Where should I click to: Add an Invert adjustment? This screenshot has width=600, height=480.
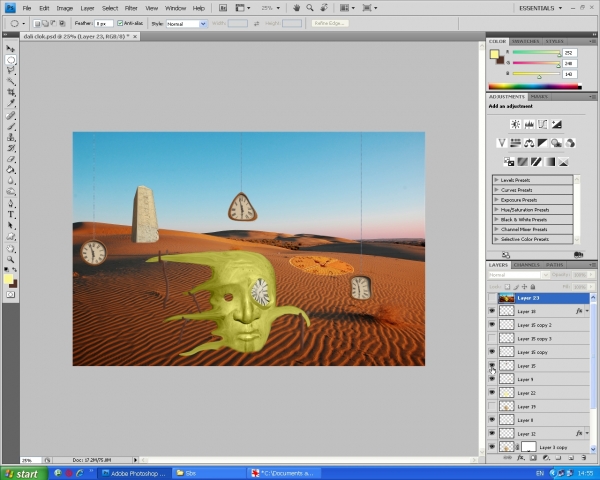pos(509,162)
